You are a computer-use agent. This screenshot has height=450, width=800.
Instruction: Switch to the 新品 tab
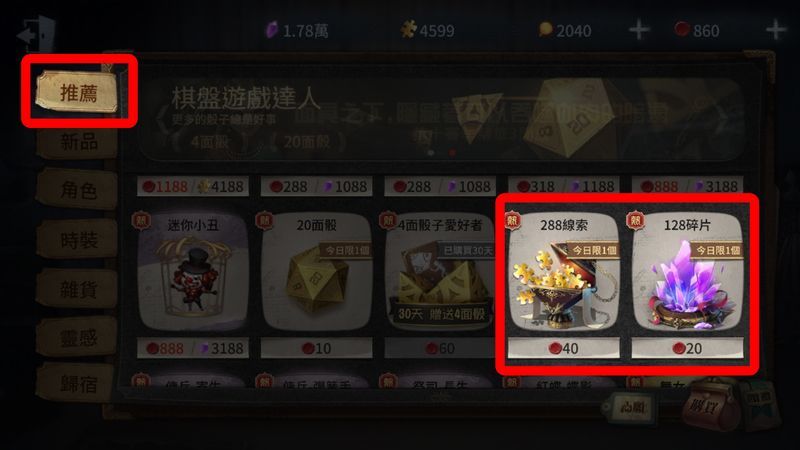coord(78,142)
